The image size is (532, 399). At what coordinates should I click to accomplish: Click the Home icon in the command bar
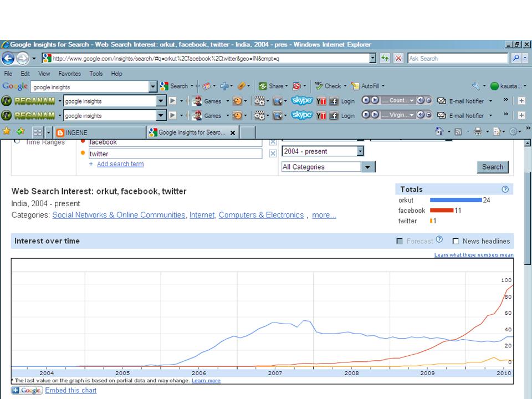point(439,131)
